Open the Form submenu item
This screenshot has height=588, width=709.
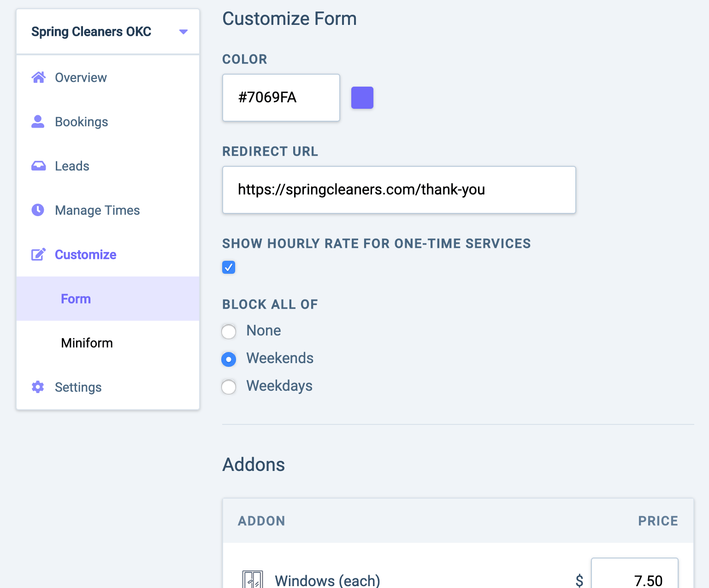tap(76, 299)
